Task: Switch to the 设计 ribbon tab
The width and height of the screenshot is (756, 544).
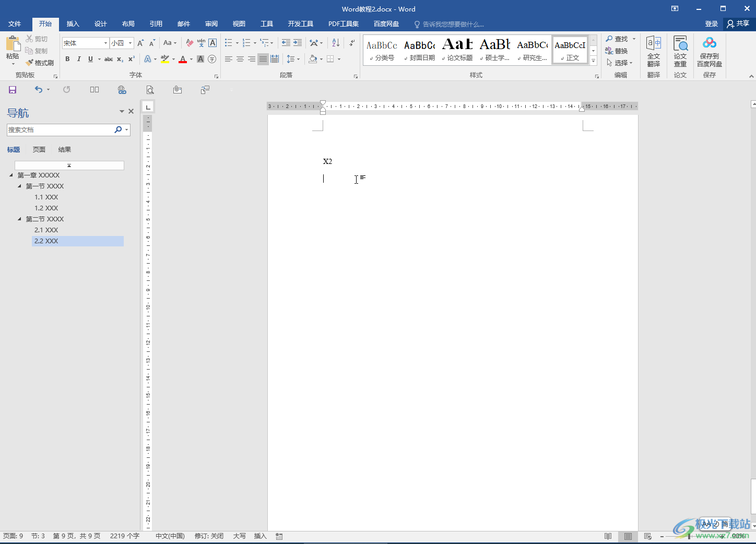Action: pos(101,24)
